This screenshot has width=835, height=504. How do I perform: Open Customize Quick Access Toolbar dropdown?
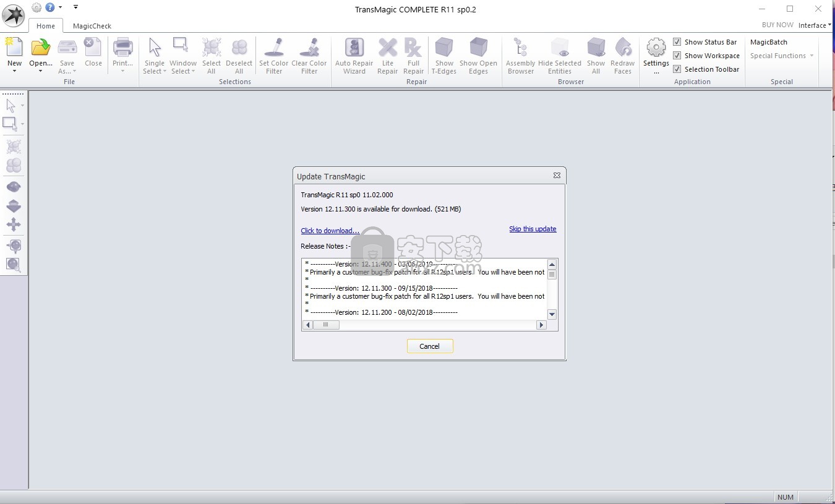click(x=75, y=7)
